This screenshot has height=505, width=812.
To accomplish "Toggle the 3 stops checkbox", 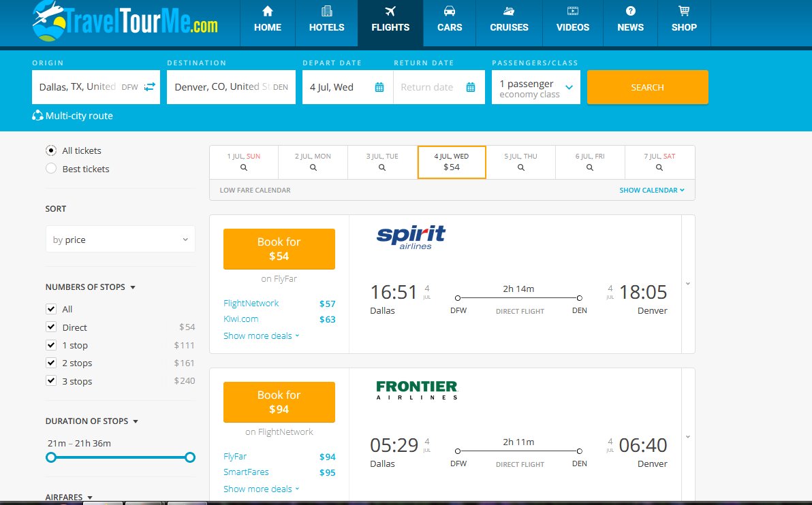I will point(50,381).
